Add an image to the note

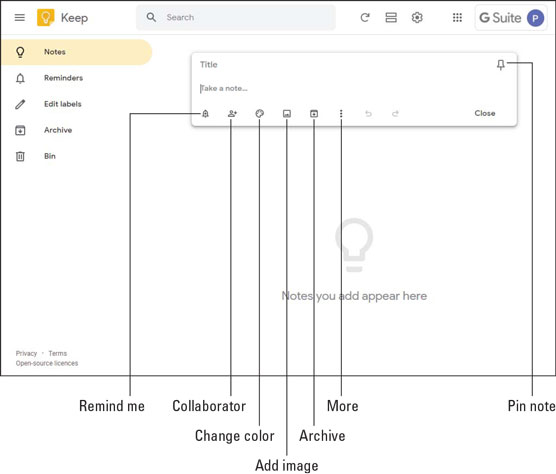tap(287, 113)
